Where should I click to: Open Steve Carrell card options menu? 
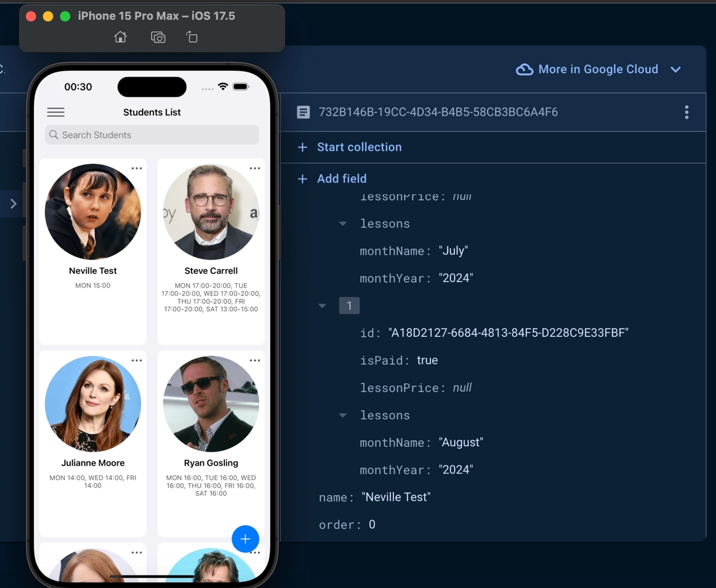pyautogui.click(x=255, y=168)
